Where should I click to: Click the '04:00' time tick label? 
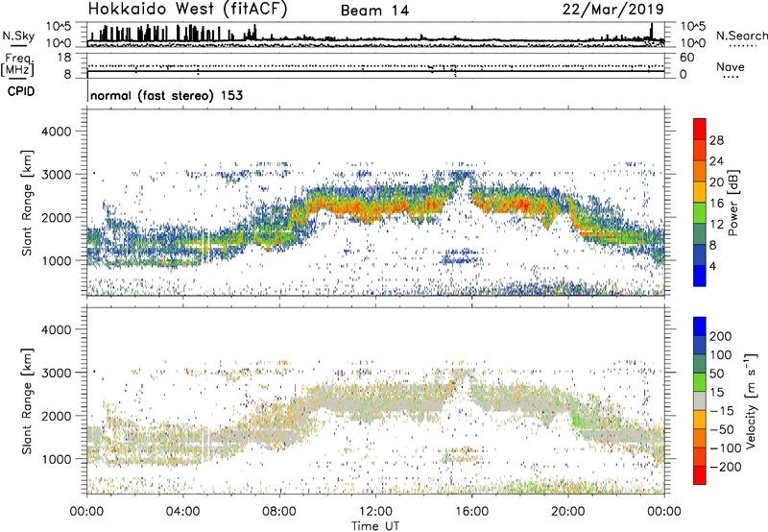pos(182,512)
